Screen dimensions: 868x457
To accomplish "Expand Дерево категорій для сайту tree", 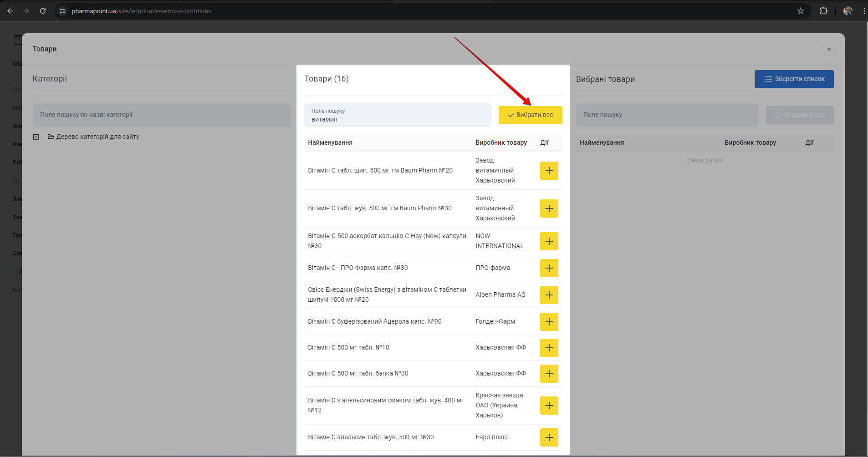I will [36, 137].
